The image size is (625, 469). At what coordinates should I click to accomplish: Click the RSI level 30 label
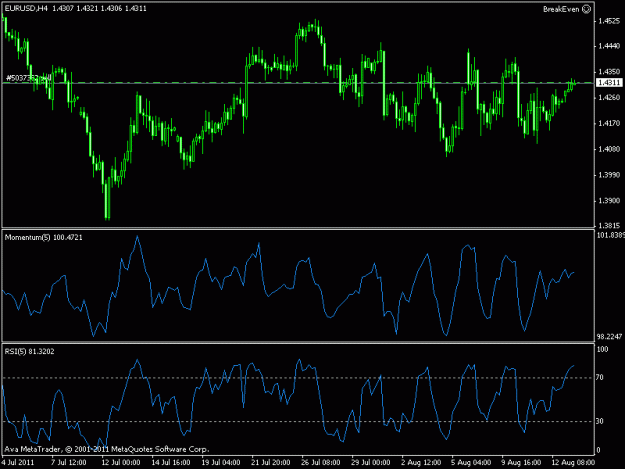600,421
